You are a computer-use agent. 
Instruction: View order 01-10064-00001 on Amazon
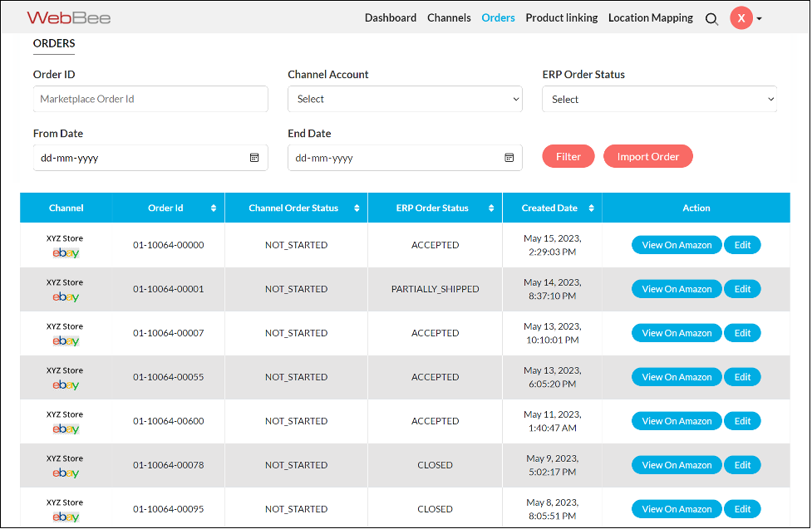(677, 289)
